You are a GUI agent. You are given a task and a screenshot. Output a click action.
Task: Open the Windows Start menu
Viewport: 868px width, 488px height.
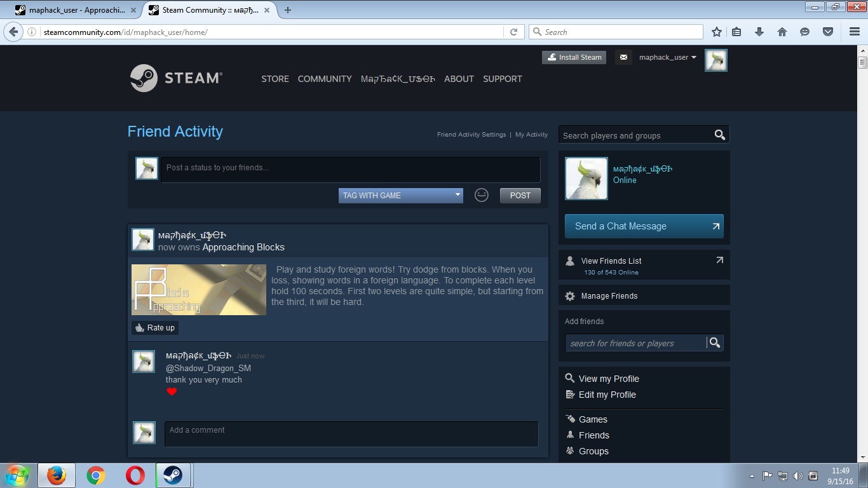click(17, 475)
